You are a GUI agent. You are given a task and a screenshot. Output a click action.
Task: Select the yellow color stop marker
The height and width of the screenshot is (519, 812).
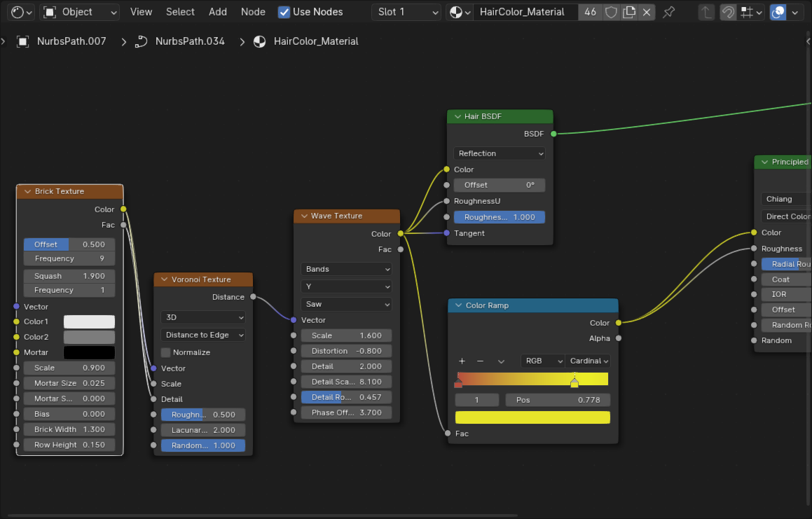[574, 383]
